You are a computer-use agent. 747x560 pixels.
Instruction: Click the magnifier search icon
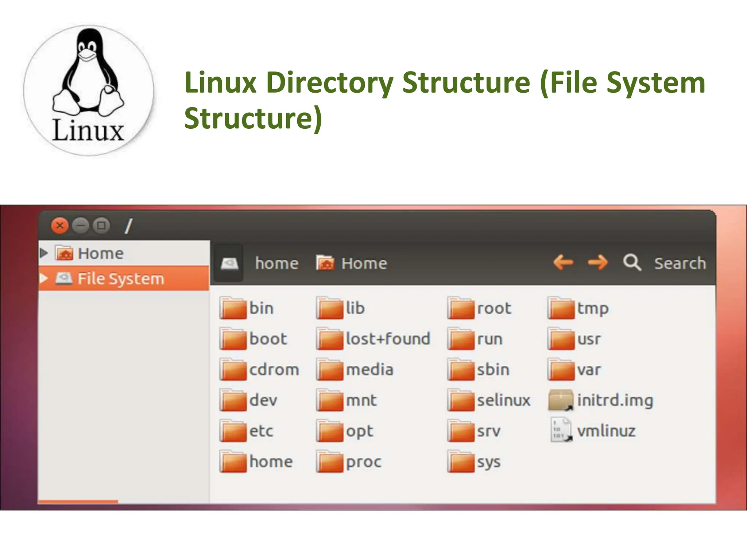coord(632,262)
